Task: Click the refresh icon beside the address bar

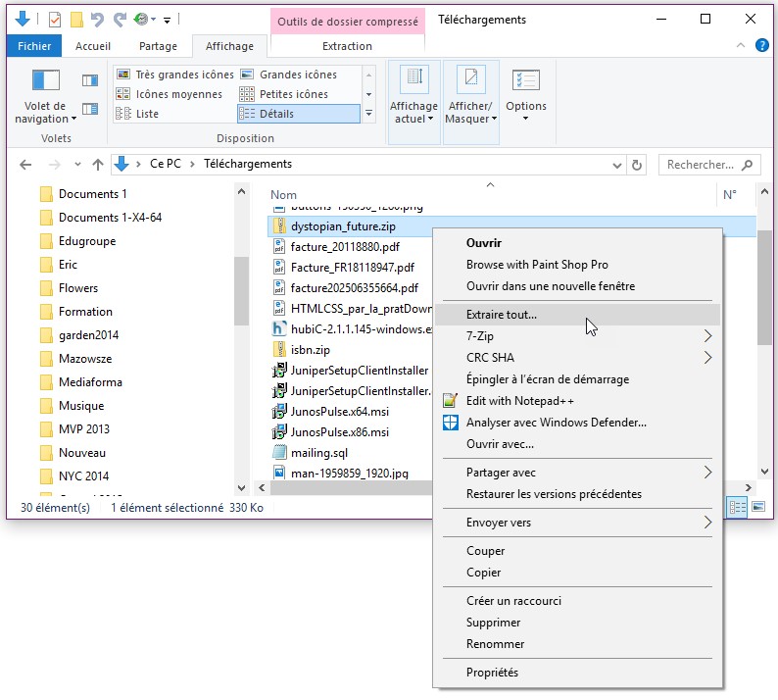Action: click(x=637, y=165)
